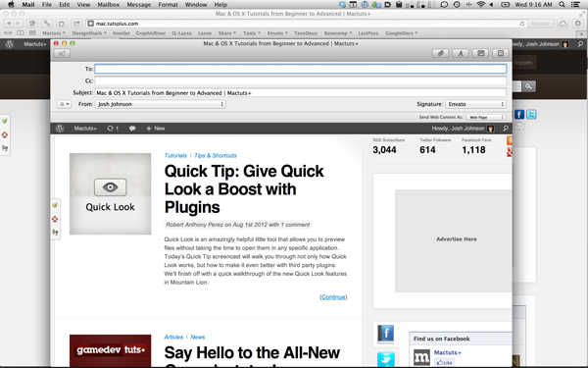Click Safari page's Twitter share icon

click(x=531, y=114)
